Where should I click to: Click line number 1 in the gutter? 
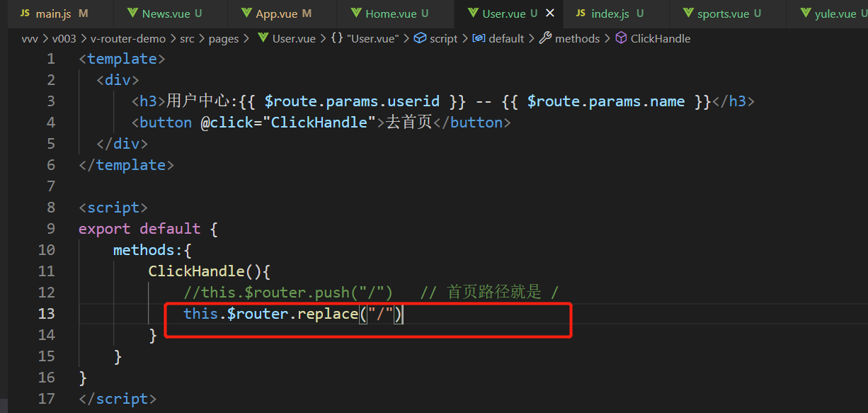(x=50, y=59)
